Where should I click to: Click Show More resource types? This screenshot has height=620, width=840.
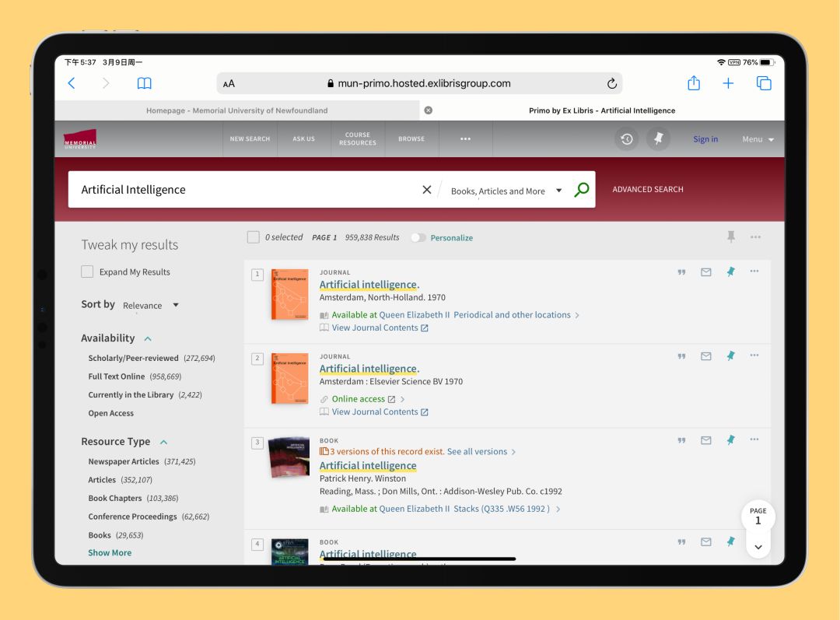[110, 552]
